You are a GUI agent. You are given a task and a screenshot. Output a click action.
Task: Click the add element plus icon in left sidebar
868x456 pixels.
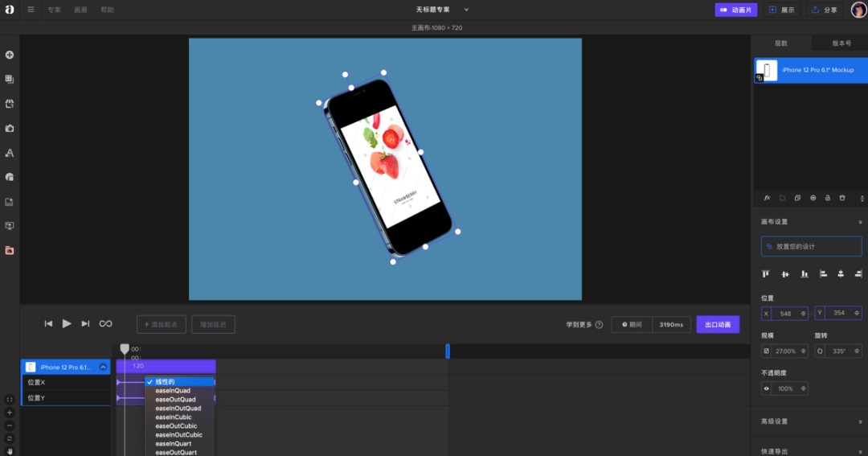10,55
